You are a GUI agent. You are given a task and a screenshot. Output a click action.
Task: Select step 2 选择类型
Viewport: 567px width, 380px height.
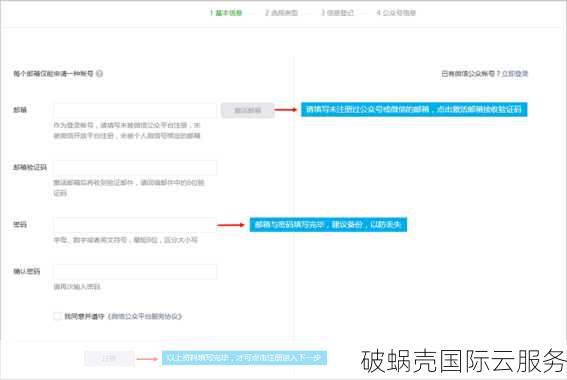[x=281, y=13]
